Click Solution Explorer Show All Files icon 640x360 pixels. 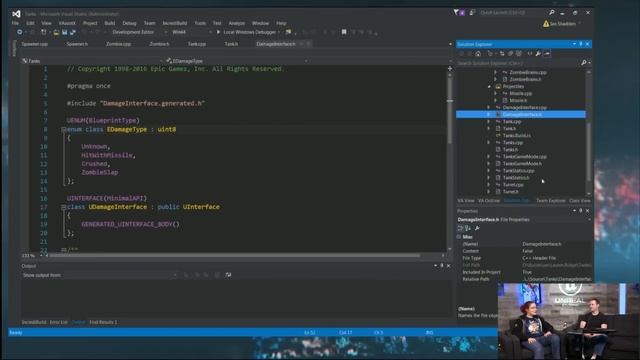[x=519, y=53]
